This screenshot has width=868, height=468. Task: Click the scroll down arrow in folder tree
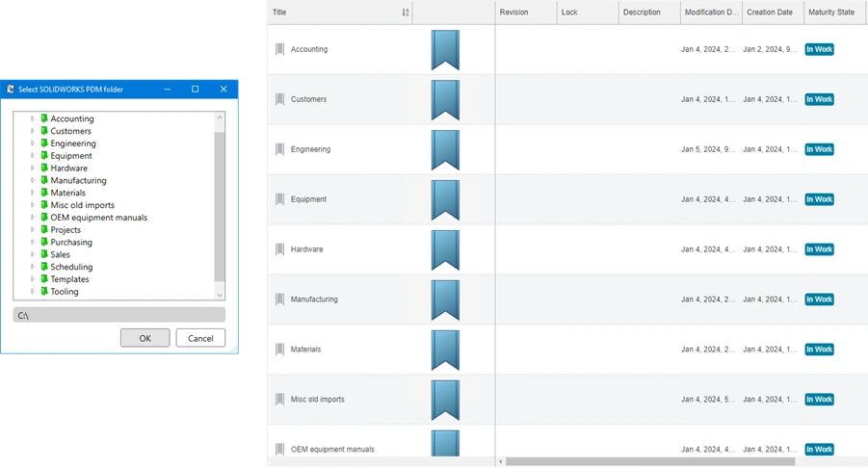point(220,295)
